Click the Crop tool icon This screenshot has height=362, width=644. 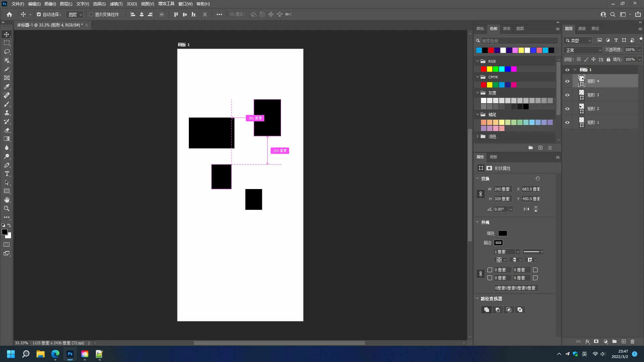click(7, 69)
